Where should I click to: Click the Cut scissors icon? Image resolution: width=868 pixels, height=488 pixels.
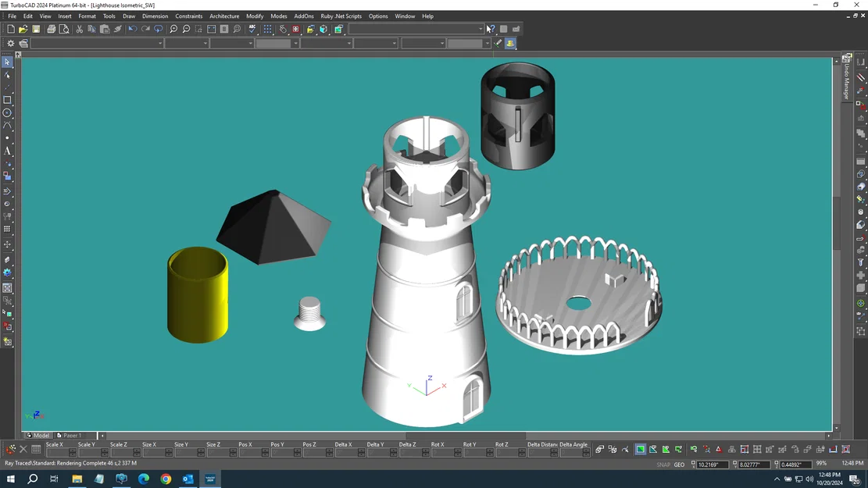pos(79,29)
